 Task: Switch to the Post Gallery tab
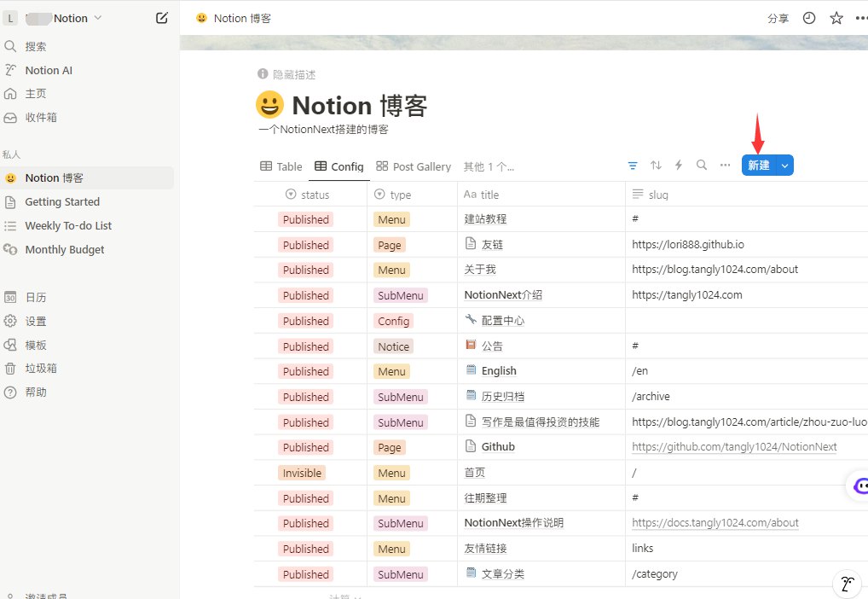[x=414, y=166]
